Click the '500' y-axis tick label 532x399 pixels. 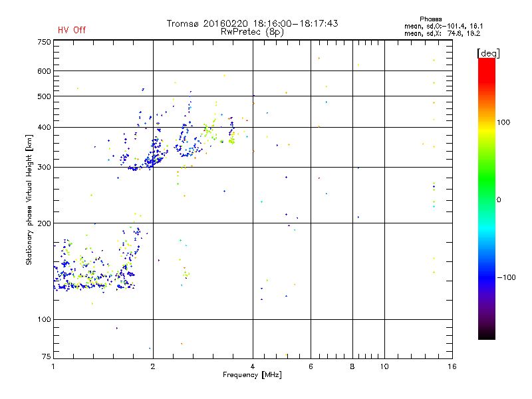point(44,96)
